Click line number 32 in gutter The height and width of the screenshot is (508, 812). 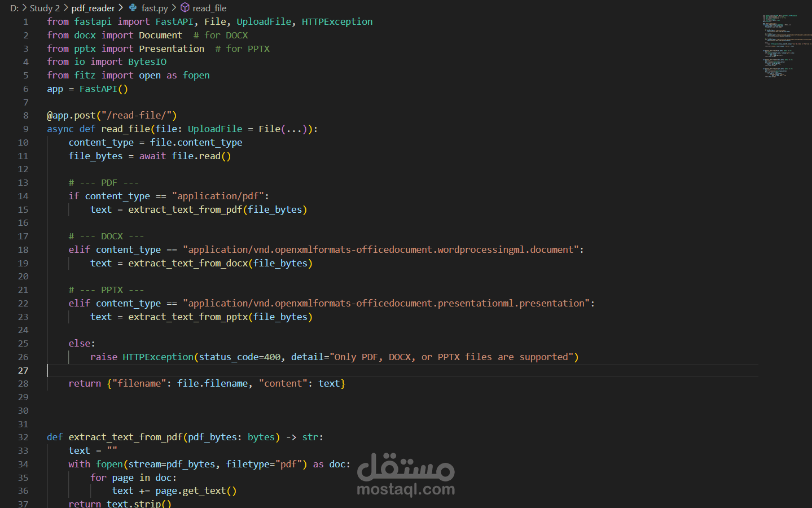23,437
